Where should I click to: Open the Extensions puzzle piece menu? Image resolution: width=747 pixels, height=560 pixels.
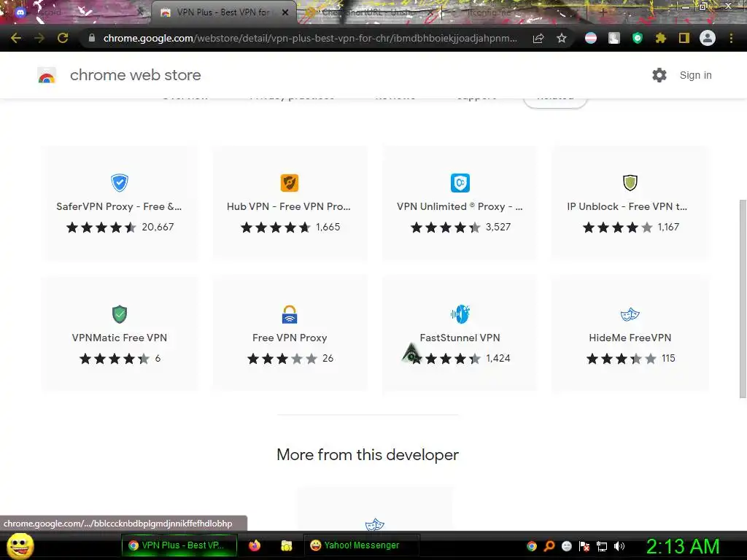[x=661, y=38]
